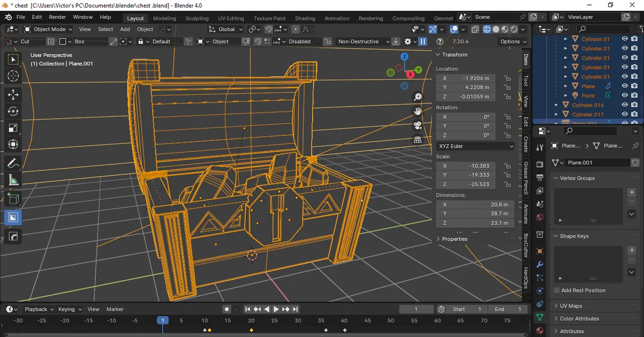Switch to the Sculpting workspace tab

pyautogui.click(x=197, y=19)
